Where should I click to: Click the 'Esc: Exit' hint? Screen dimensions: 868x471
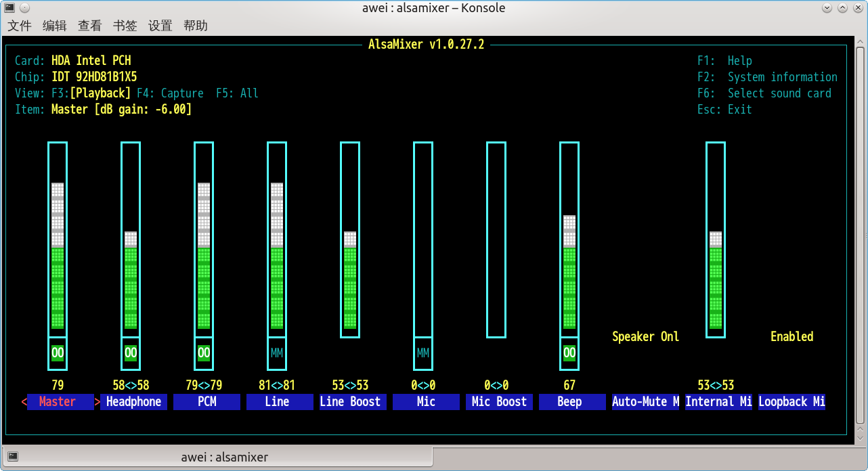tap(724, 109)
